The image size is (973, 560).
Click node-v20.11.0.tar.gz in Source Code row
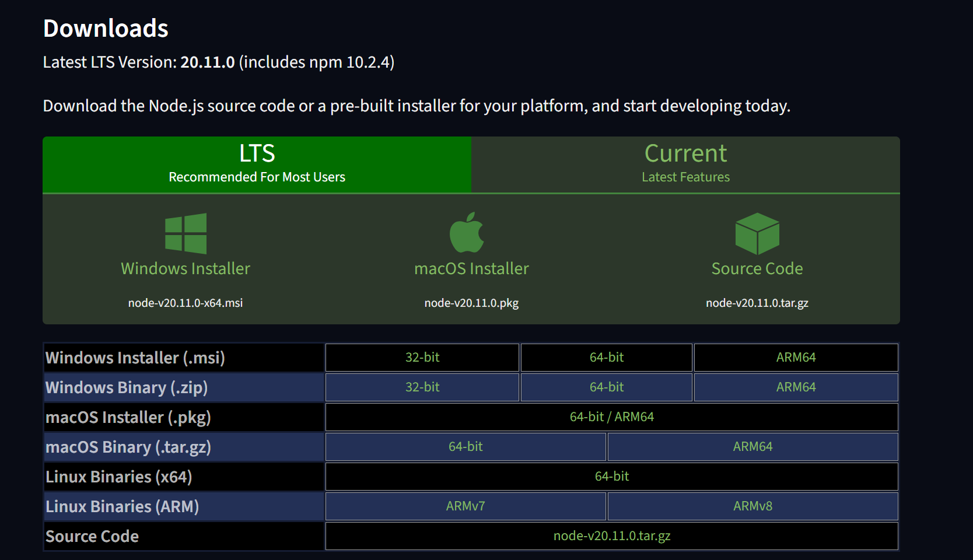pyautogui.click(x=612, y=536)
